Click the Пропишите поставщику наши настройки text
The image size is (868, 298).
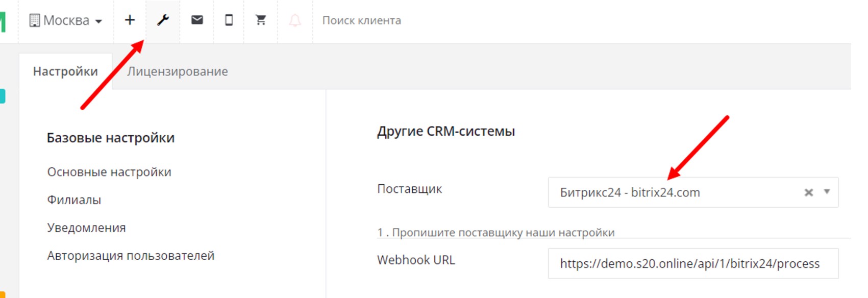[503, 232]
